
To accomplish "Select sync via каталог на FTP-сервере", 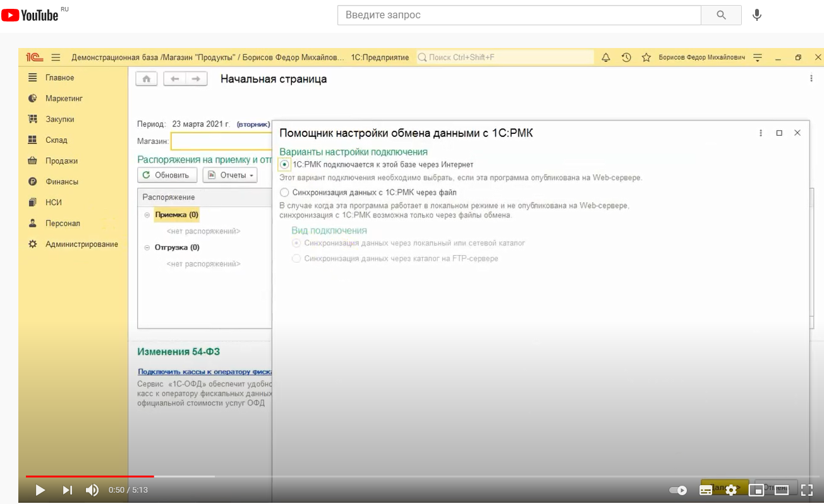I will point(296,258).
